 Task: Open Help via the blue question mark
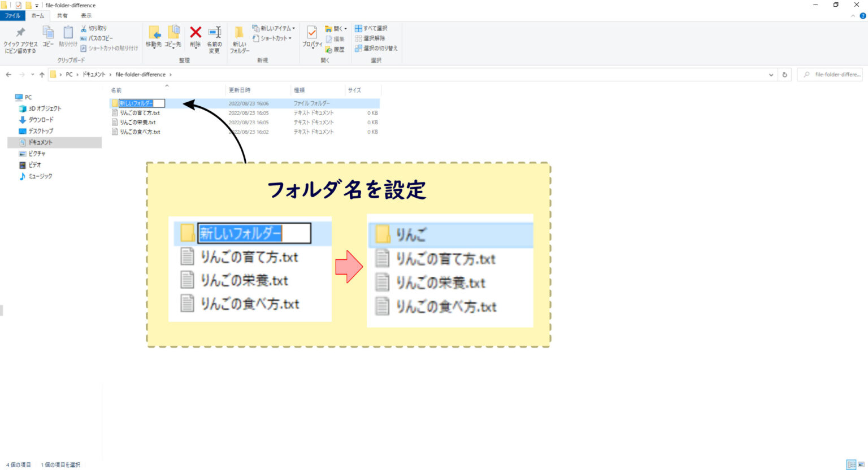click(862, 16)
